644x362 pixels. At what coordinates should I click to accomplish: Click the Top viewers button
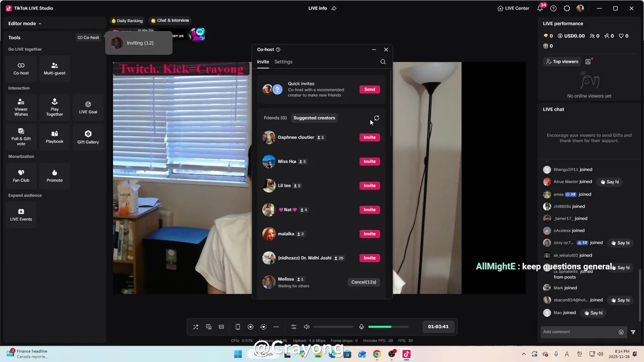pyautogui.click(x=562, y=61)
